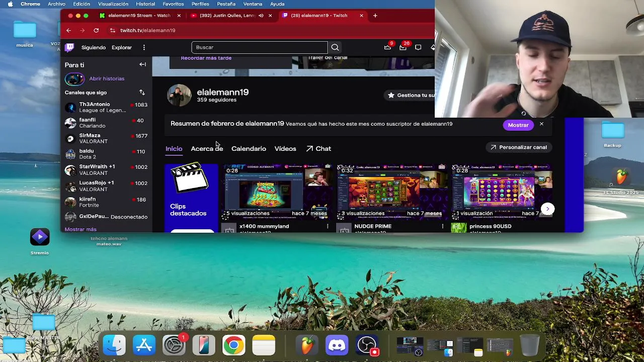Screen dimensions: 644x362
Task: Collapse the Para ti sidebar
Action: [x=143, y=64]
